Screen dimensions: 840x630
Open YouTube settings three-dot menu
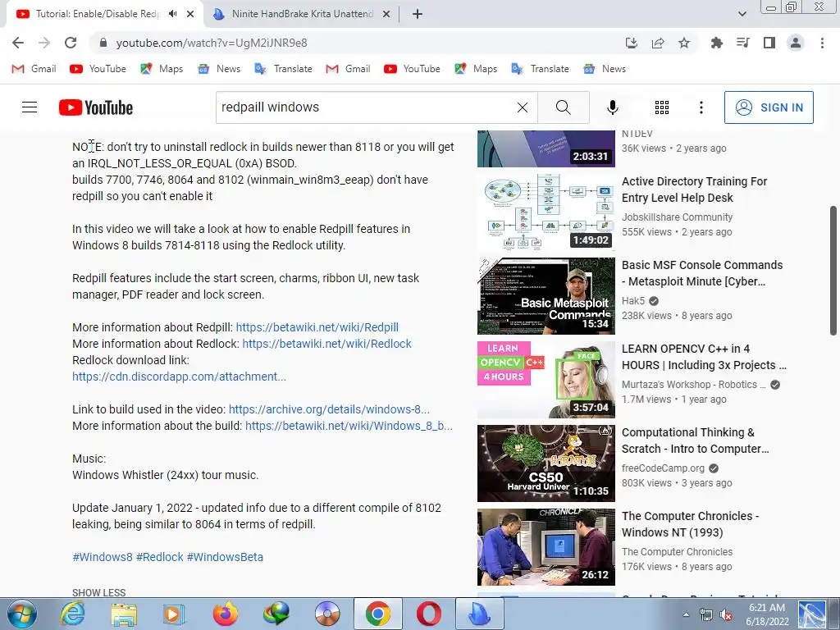(701, 107)
